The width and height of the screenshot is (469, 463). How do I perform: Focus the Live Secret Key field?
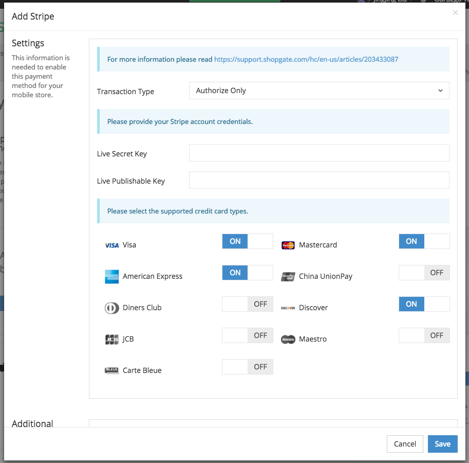[319, 153]
